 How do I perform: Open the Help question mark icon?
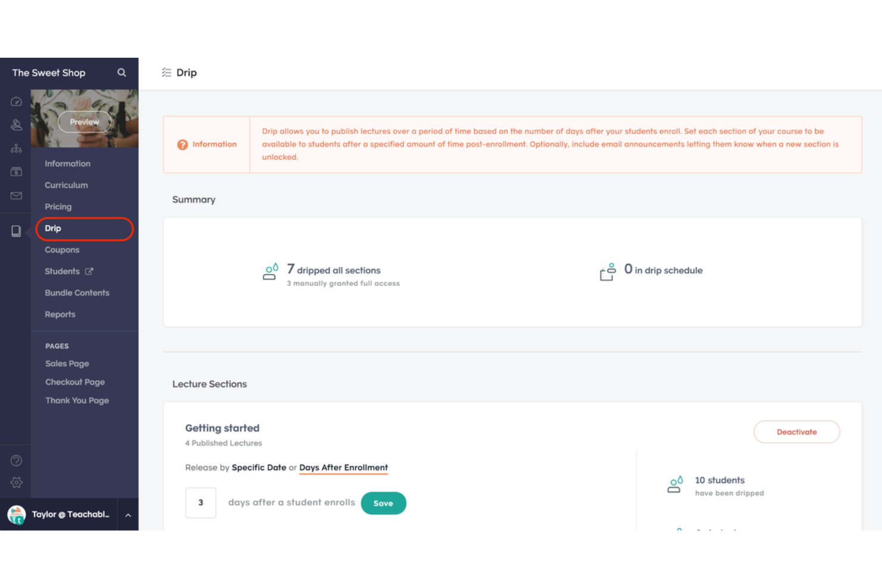[x=16, y=460]
